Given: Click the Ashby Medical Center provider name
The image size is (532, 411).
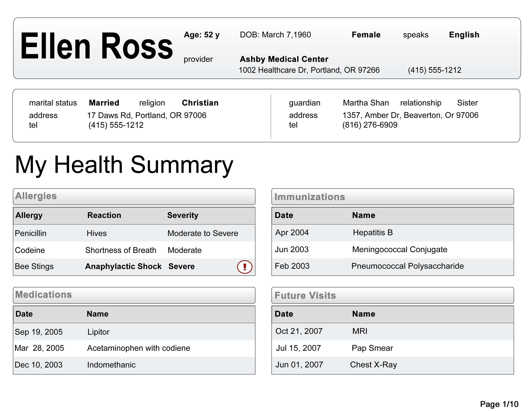Looking at the screenshot, I should pos(284,59).
